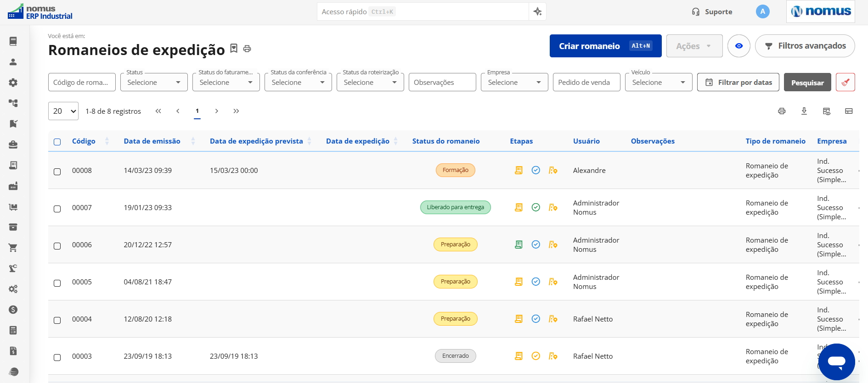868x383 pixels.
Task: Open the Suporte link
Action: tap(712, 11)
